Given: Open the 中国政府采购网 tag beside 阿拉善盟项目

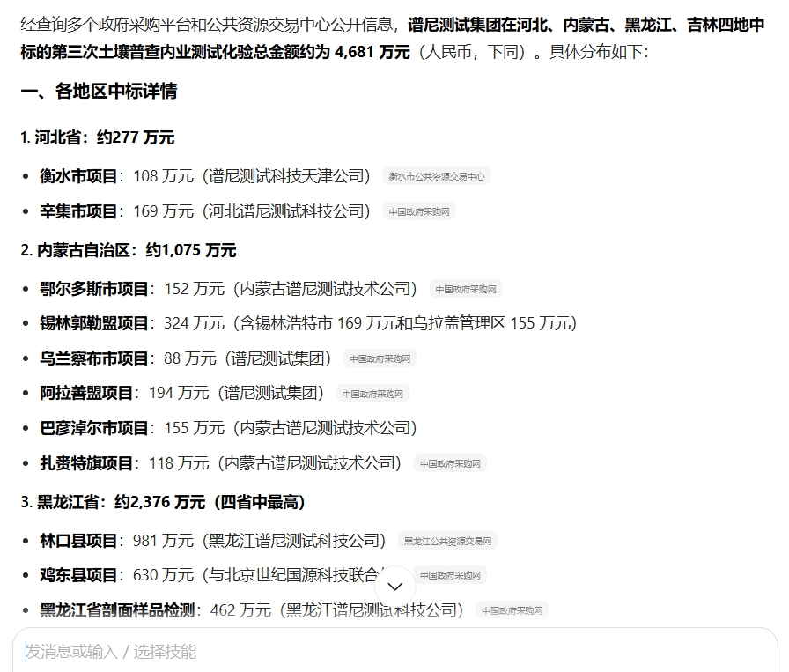Looking at the screenshot, I should click(x=372, y=394).
